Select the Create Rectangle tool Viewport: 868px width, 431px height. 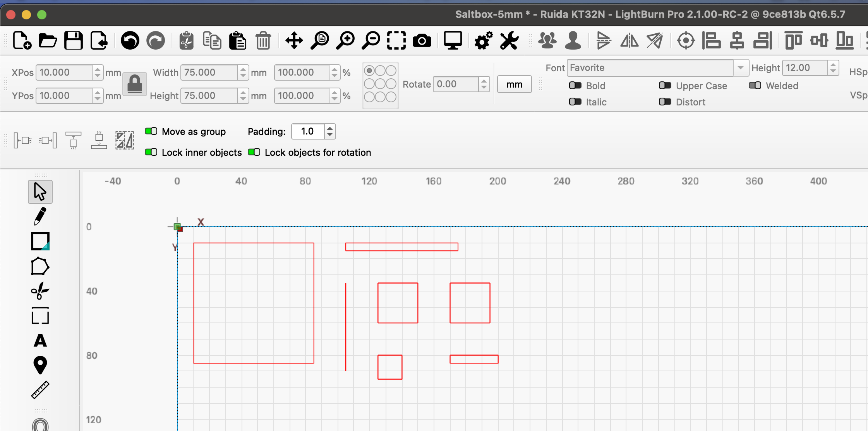click(x=40, y=241)
